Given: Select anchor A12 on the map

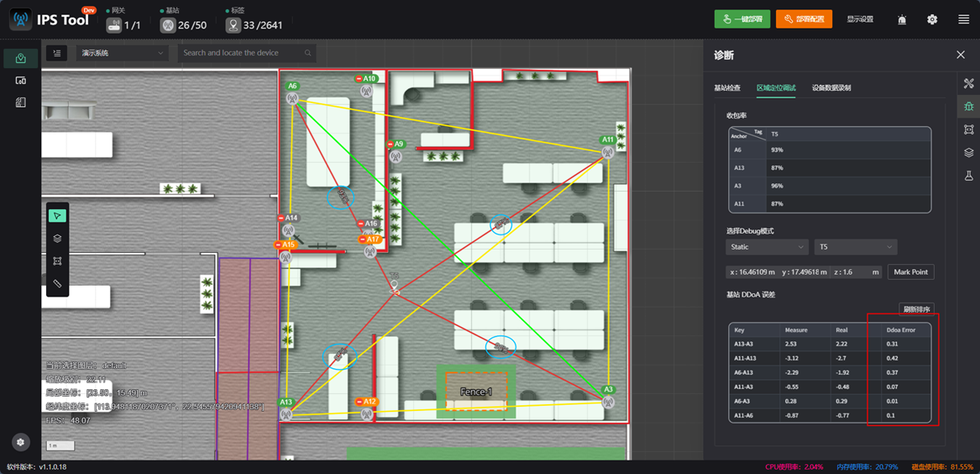Looking at the screenshot, I should coord(367,414).
